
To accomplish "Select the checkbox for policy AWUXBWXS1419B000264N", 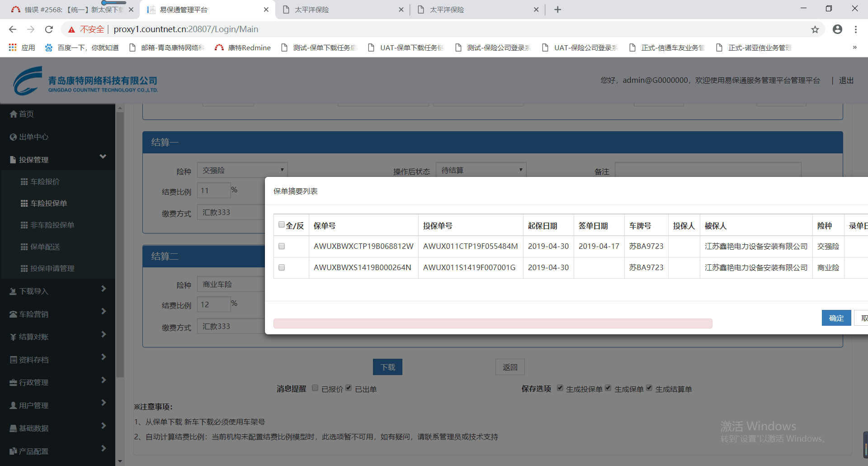I will coord(282,267).
